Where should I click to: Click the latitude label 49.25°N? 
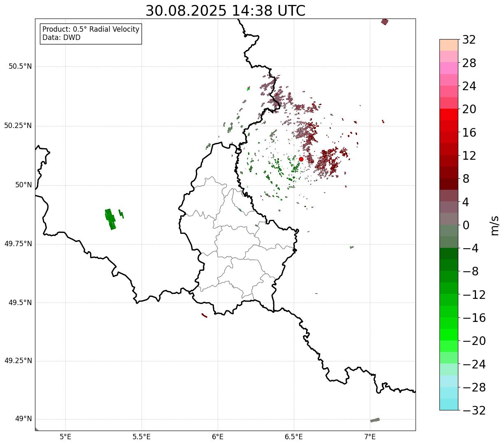point(18,361)
